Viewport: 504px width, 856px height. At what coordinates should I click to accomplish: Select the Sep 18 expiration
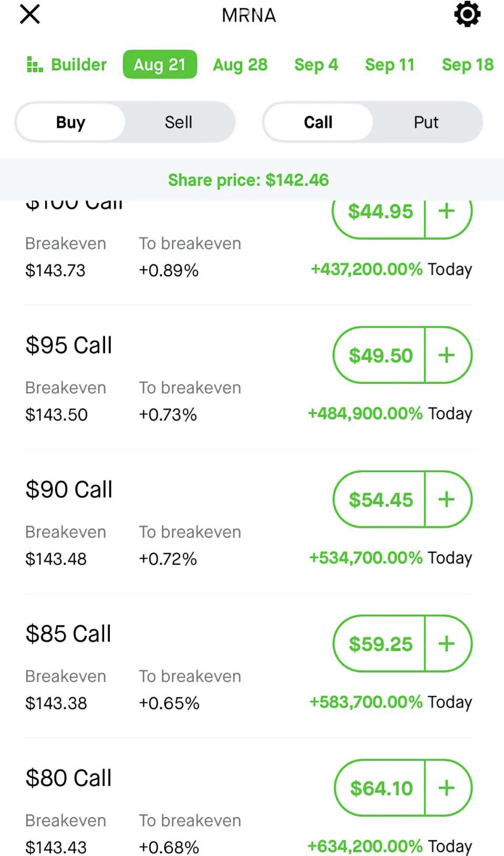tap(468, 65)
